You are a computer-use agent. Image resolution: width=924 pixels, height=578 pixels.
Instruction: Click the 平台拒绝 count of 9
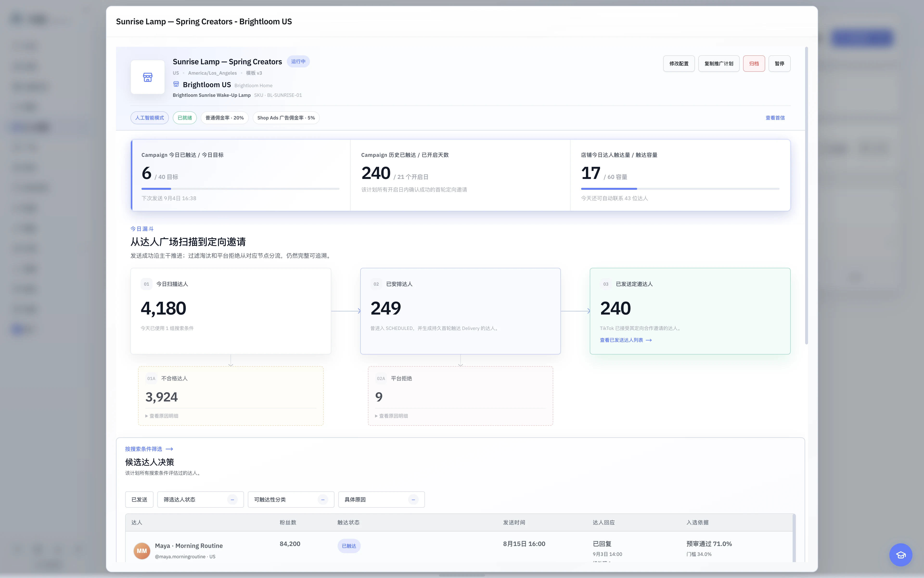[379, 397]
